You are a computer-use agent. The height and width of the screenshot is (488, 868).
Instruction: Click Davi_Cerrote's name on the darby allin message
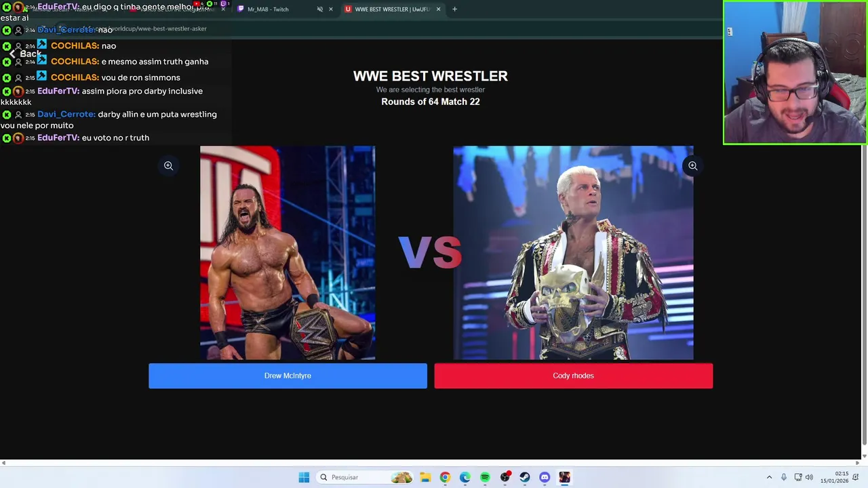pos(66,115)
